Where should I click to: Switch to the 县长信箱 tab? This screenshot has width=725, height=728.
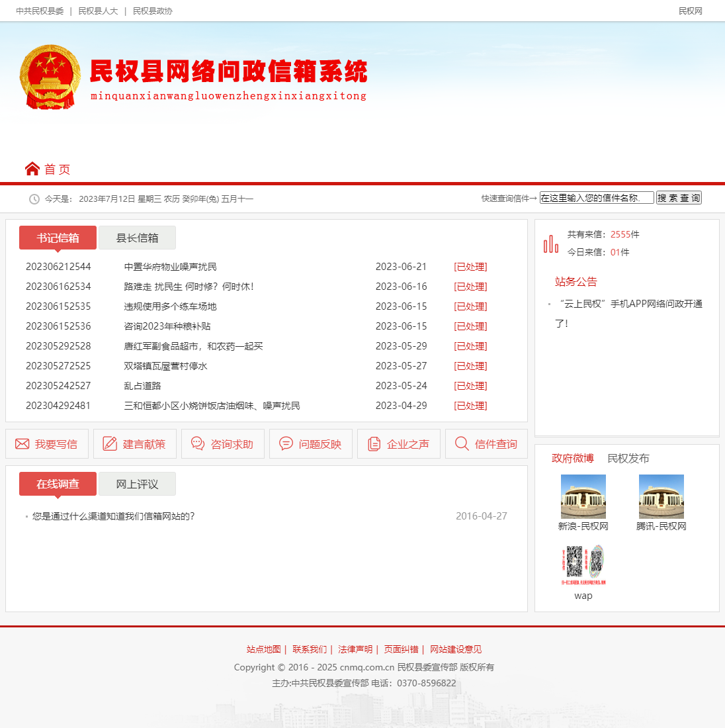(137, 237)
